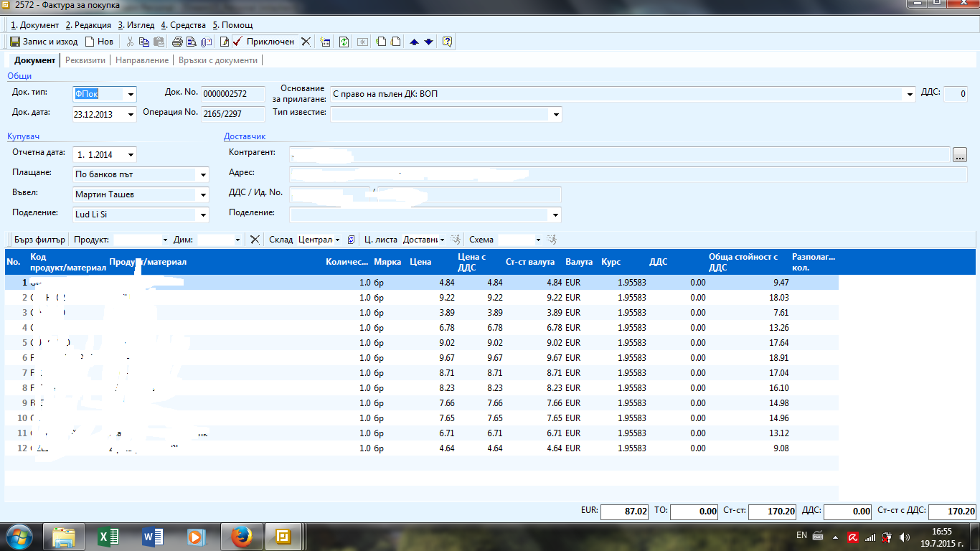Click the edit document pencil icon
Viewport: 980px width, 551px height.
point(224,42)
